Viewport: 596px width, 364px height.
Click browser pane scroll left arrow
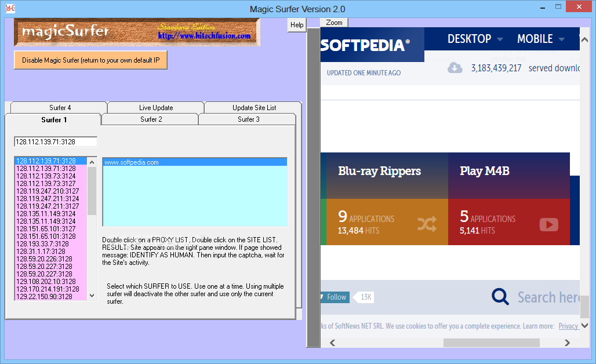pos(333,343)
